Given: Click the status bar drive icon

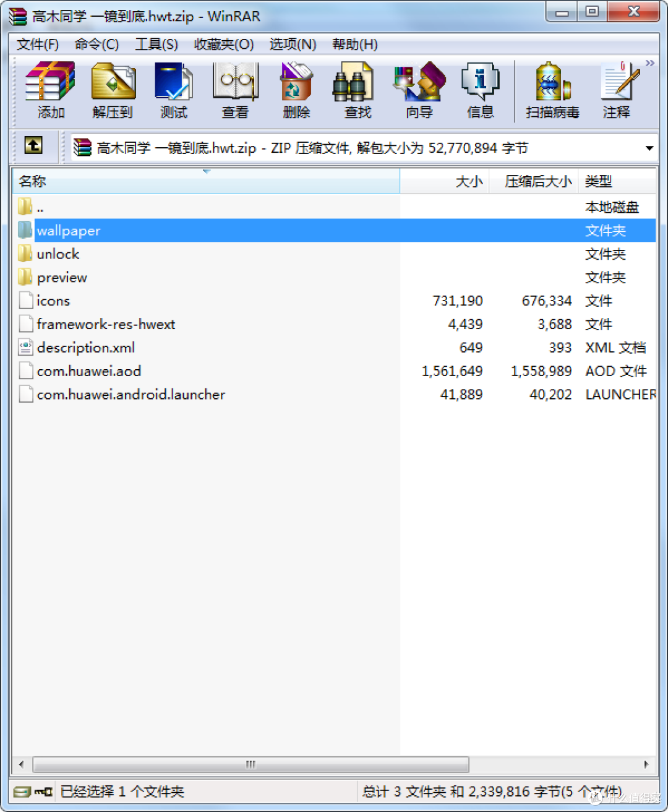Looking at the screenshot, I should 22,792.
